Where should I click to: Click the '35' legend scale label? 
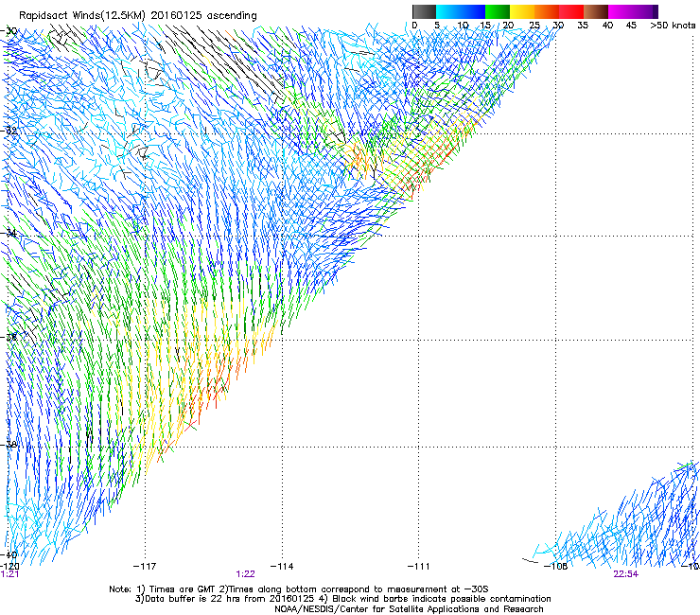[x=583, y=25]
